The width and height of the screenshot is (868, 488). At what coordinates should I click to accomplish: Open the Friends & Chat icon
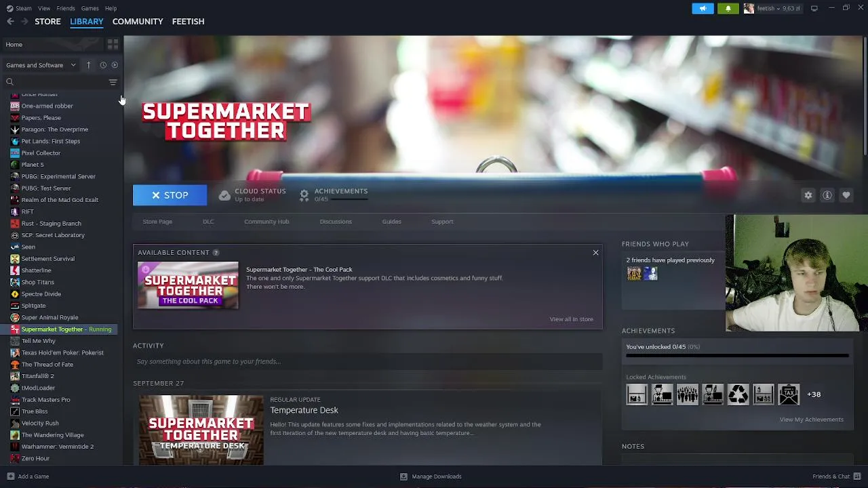pos(857,476)
